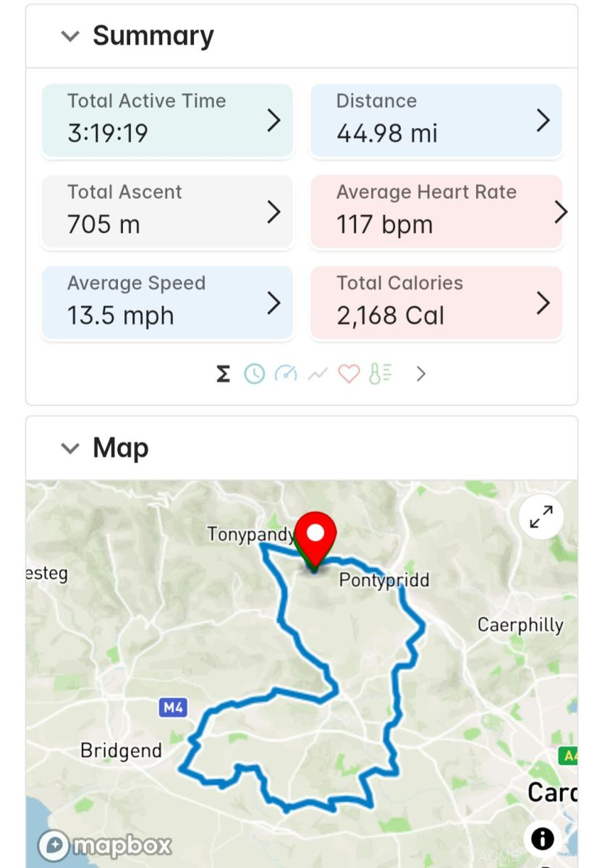Click the Mapbox logo
Viewport: 597px width, 868px height.
105,845
